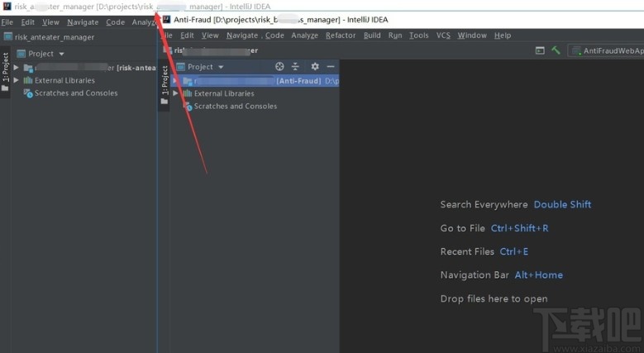This screenshot has width=644, height=353.
Task: Click Ctrl+Shift+R Go to File hint
Action: tap(519, 228)
